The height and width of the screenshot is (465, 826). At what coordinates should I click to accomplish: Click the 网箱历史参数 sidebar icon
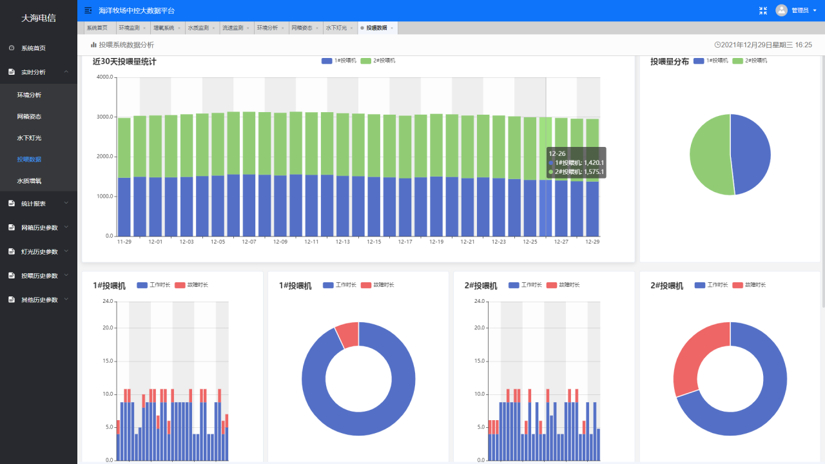click(12, 227)
